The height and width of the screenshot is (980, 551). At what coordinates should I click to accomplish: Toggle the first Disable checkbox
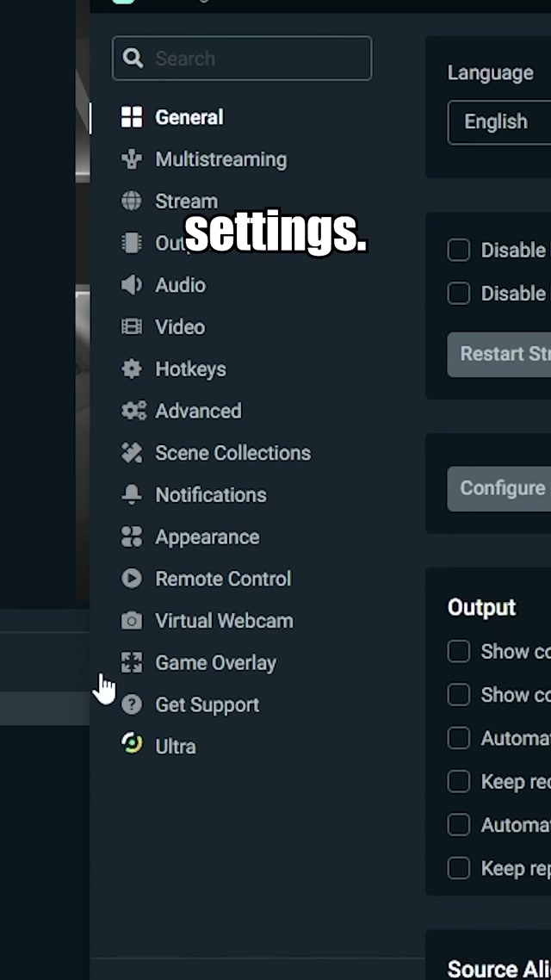459,251
